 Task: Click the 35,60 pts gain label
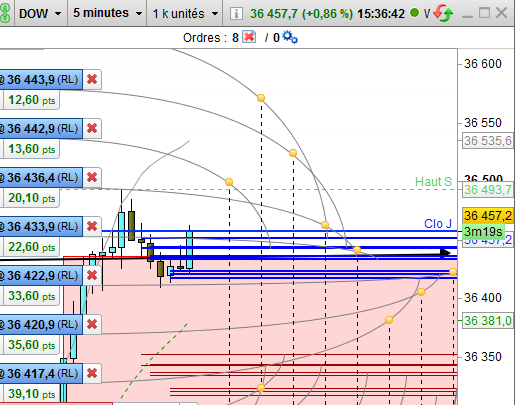[x=31, y=345]
